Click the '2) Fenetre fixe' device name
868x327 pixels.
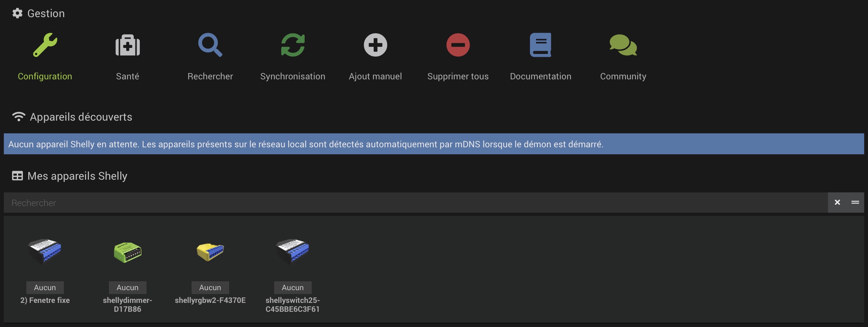point(45,300)
